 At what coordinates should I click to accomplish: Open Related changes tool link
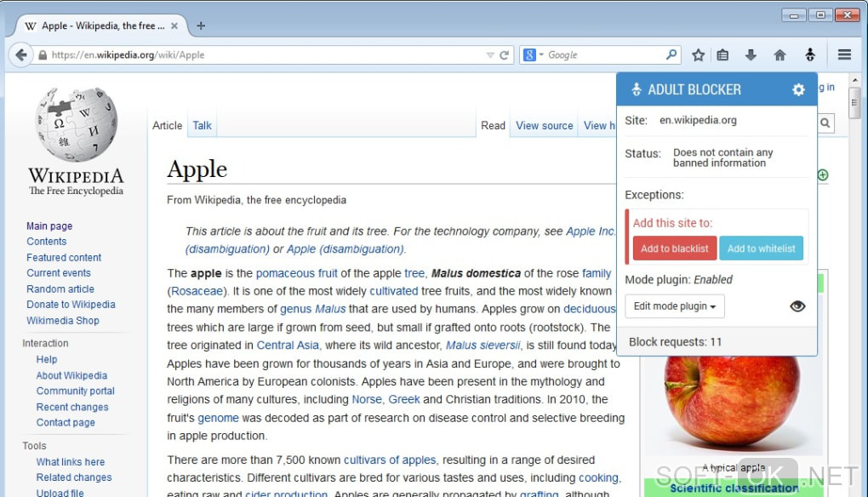click(x=74, y=477)
